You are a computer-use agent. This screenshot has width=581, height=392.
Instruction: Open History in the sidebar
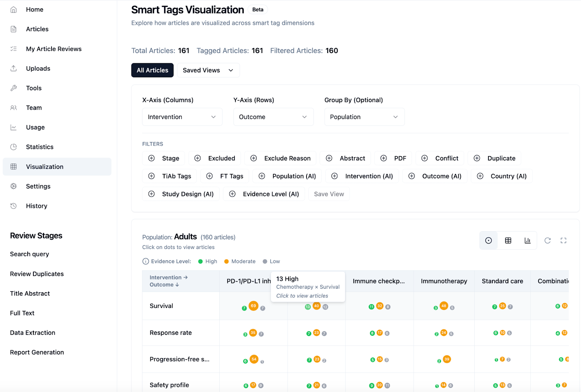click(36, 206)
